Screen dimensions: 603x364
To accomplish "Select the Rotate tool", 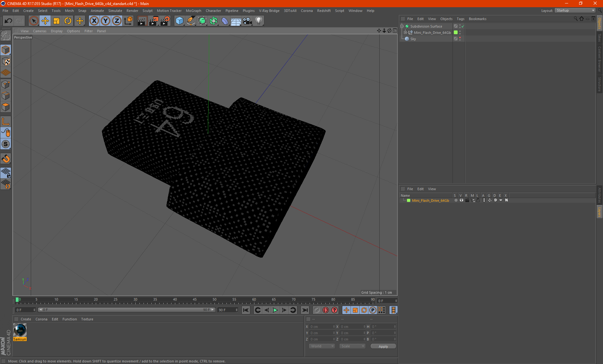I will click(x=68, y=21).
